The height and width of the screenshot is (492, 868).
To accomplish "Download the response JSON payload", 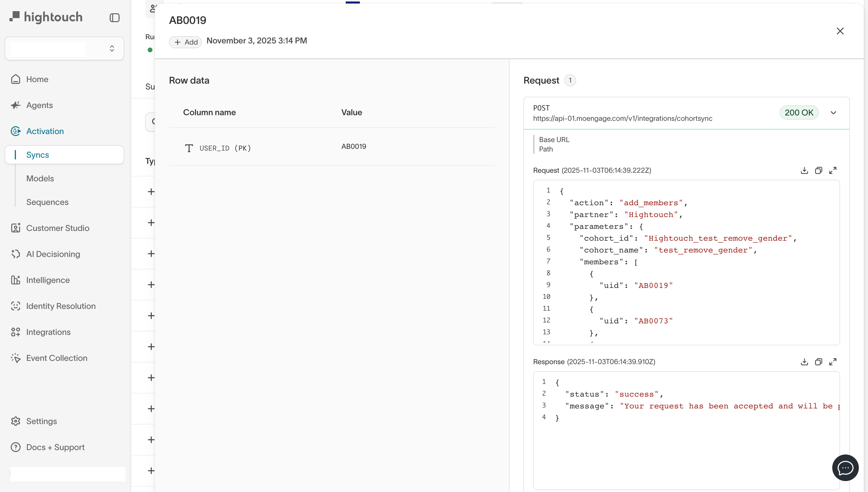I will (x=804, y=362).
